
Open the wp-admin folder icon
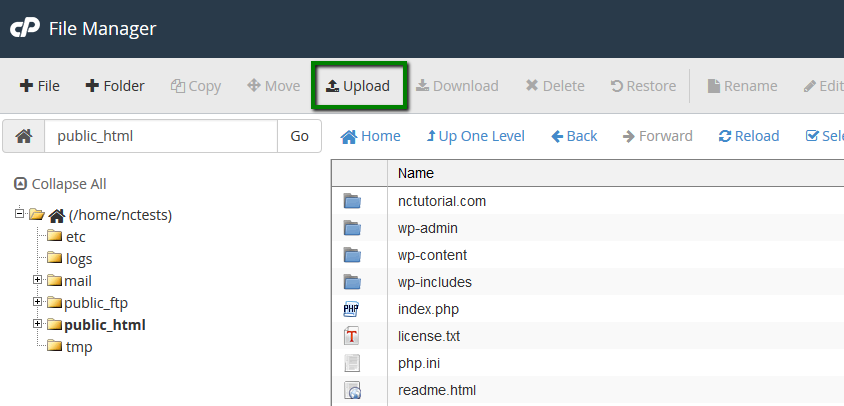(352, 228)
